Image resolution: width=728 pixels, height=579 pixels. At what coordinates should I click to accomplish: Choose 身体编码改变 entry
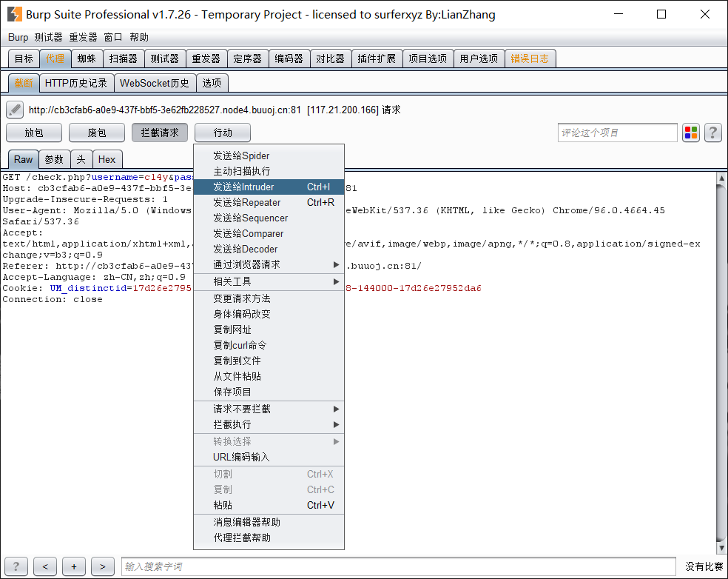tap(269, 314)
